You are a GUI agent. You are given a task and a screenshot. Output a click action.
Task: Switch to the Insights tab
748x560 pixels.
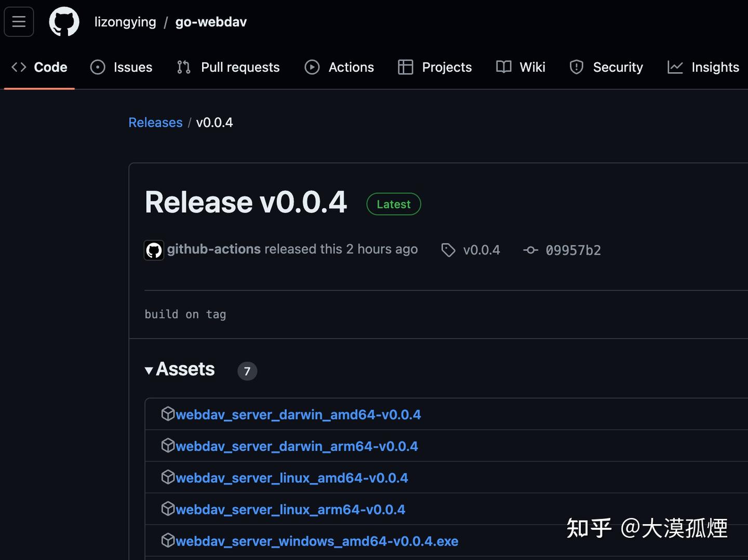point(703,67)
